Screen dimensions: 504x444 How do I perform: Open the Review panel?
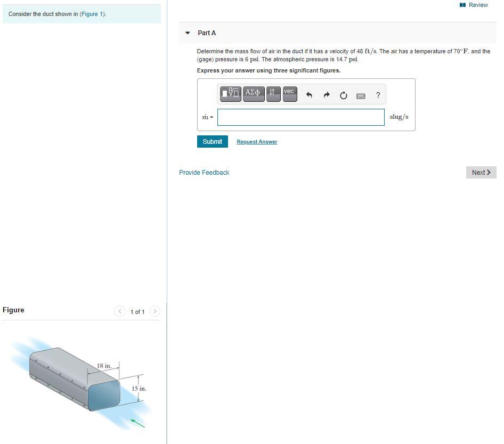[x=474, y=5]
